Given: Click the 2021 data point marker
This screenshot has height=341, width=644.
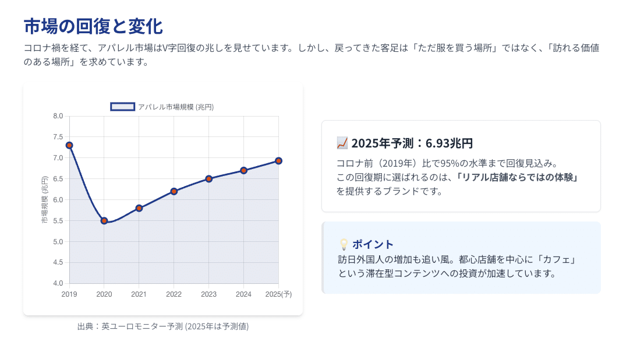Looking at the screenshot, I should (139, 208).
